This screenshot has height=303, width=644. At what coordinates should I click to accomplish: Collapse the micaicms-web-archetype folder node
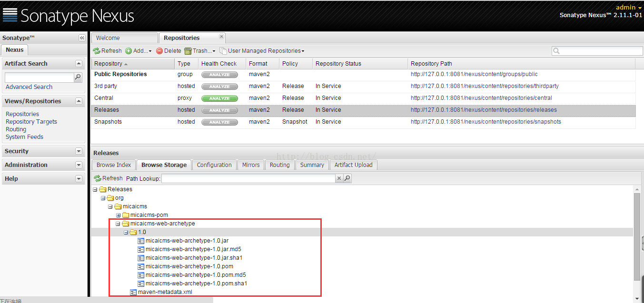[118, 224]
